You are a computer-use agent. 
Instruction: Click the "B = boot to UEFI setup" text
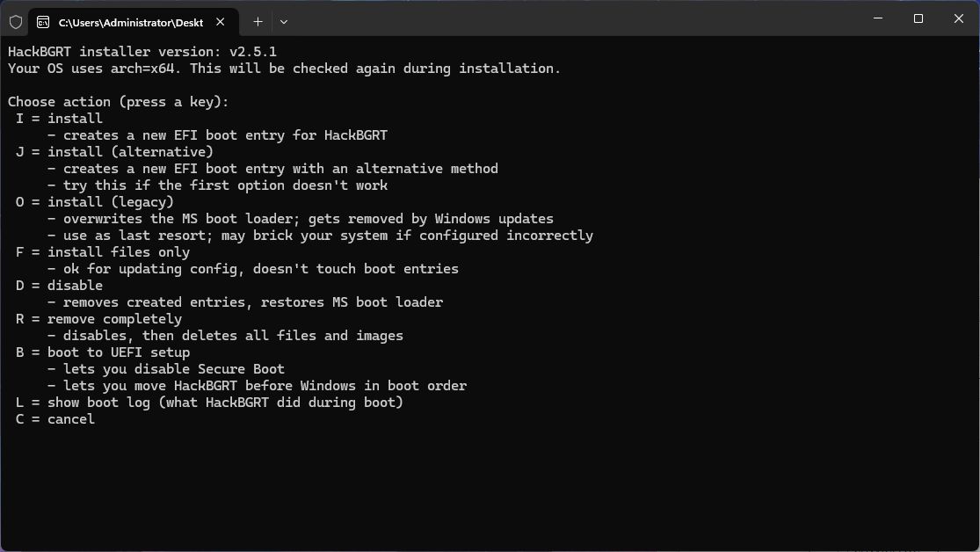pyautogui.click(x=103, y=352)
